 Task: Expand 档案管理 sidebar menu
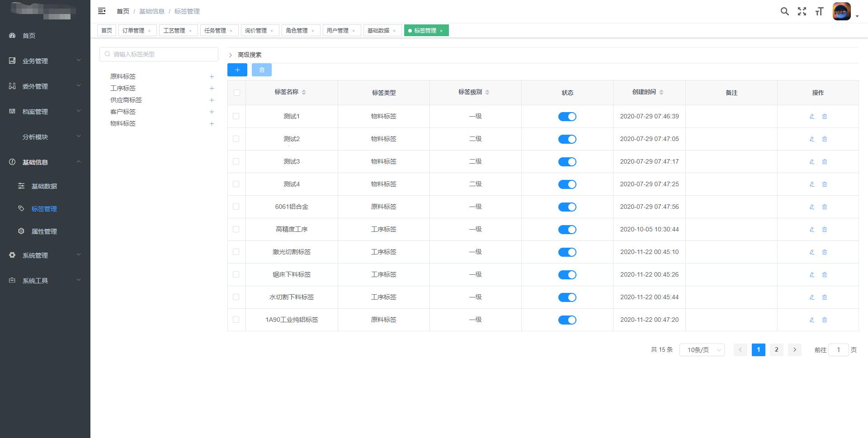tap(45, 111)
